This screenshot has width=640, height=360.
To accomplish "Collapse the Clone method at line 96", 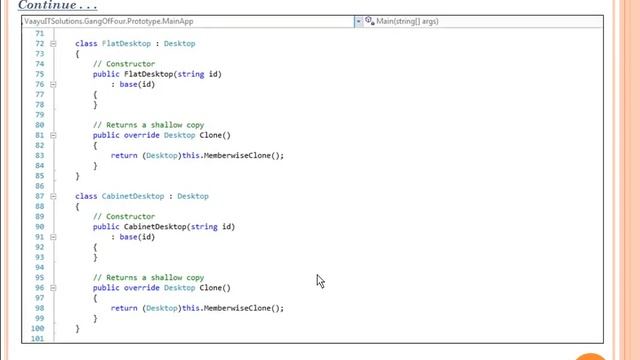I will pos(53,288).
